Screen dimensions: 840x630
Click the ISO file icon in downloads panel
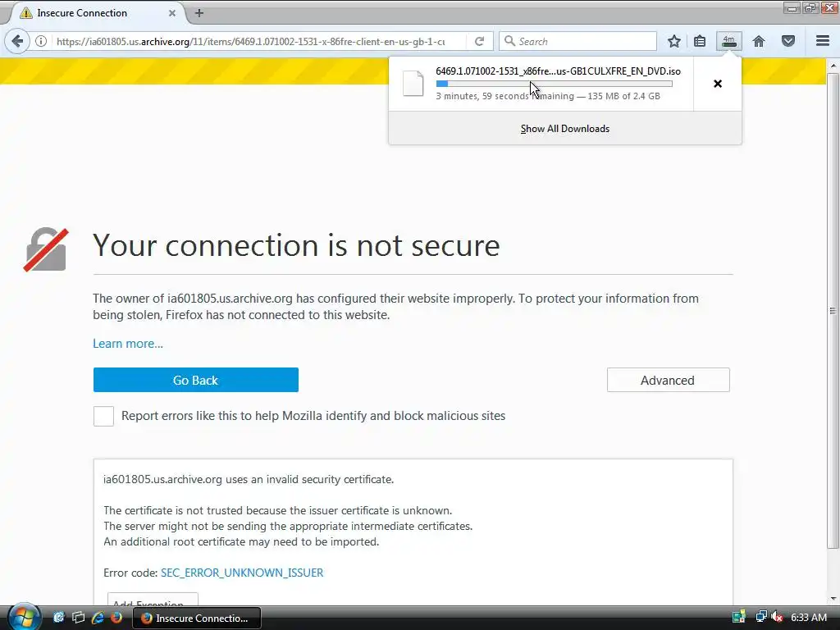tap(413, 83)
